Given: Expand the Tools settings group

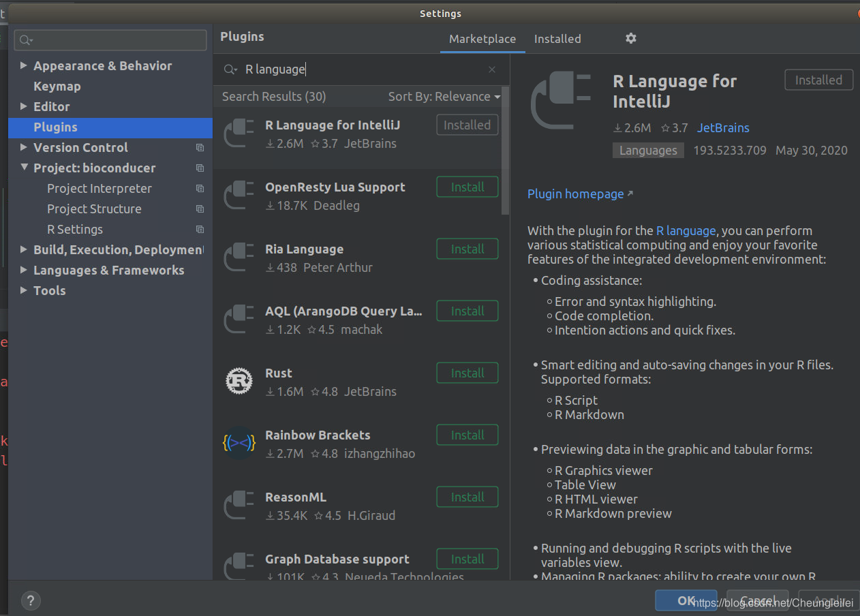Looking at the screenshot, I should (24, 290).
